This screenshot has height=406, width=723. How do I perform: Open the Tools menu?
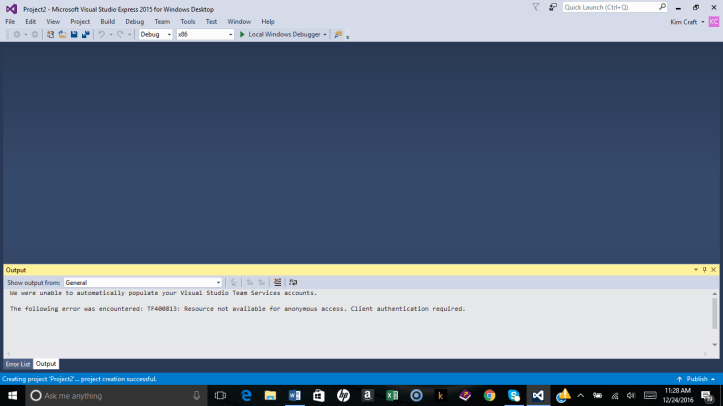(188, 22)
